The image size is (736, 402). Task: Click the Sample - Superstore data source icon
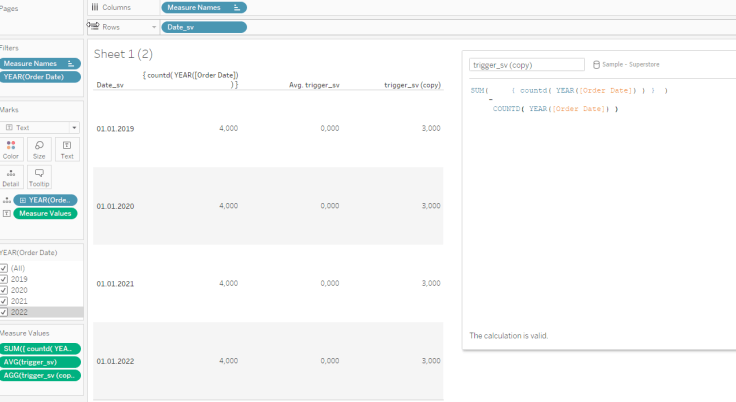point(596,64)
